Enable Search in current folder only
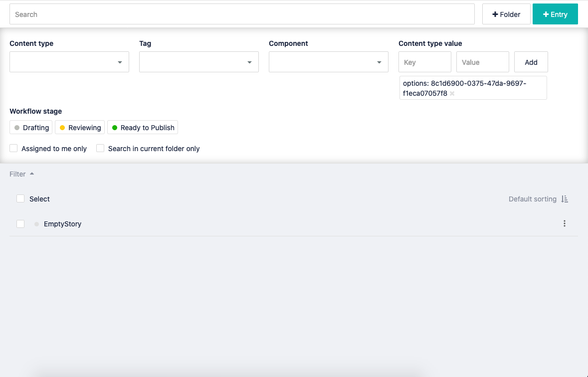The image size is (588, 377). [x=100, y=148]
